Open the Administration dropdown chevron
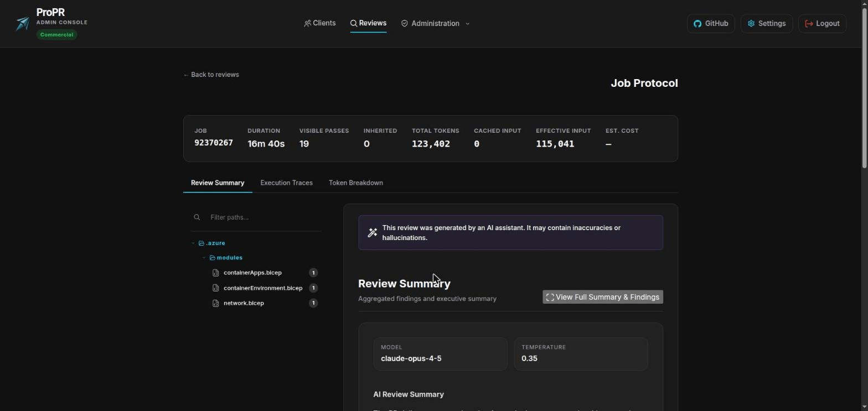Image resolution: width=868 pixels, height=411 pixels. (x=468, y=24)
